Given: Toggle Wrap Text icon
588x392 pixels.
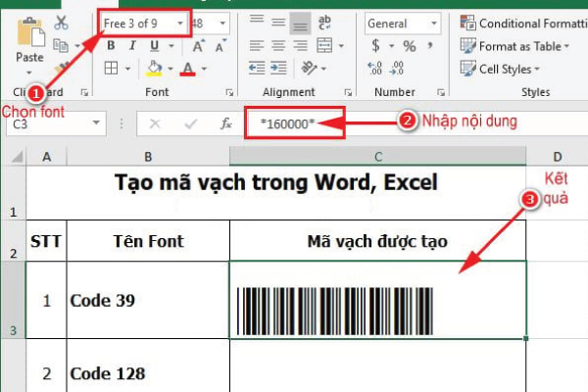Looking at the screenshot, I should [324, 23].
